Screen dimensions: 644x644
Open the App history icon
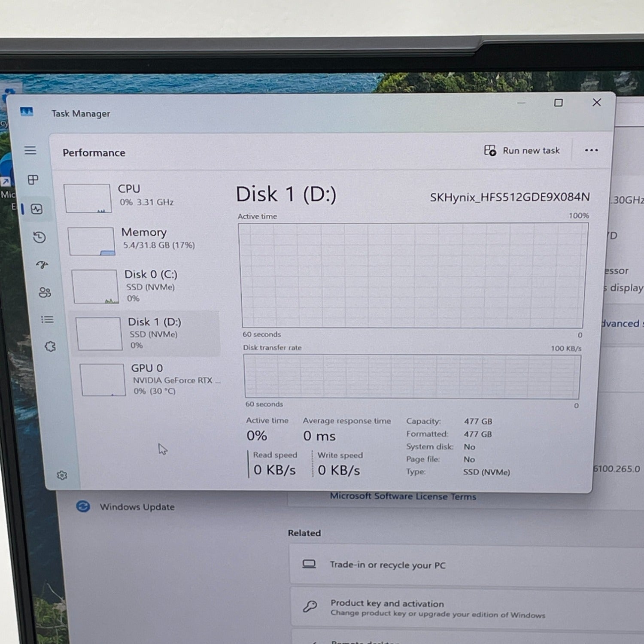[39, 237]
